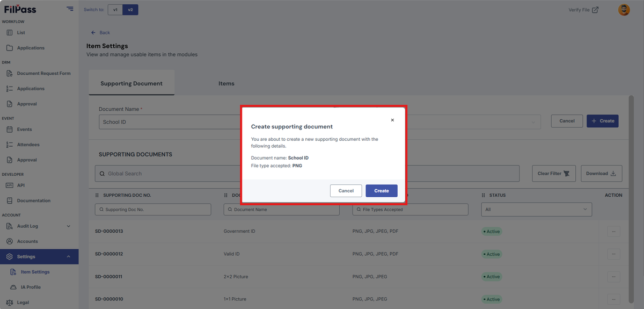This screenshot has width=644, height=309.
Task: Open the user profile avatar
Action: click(x=624, y=10)
